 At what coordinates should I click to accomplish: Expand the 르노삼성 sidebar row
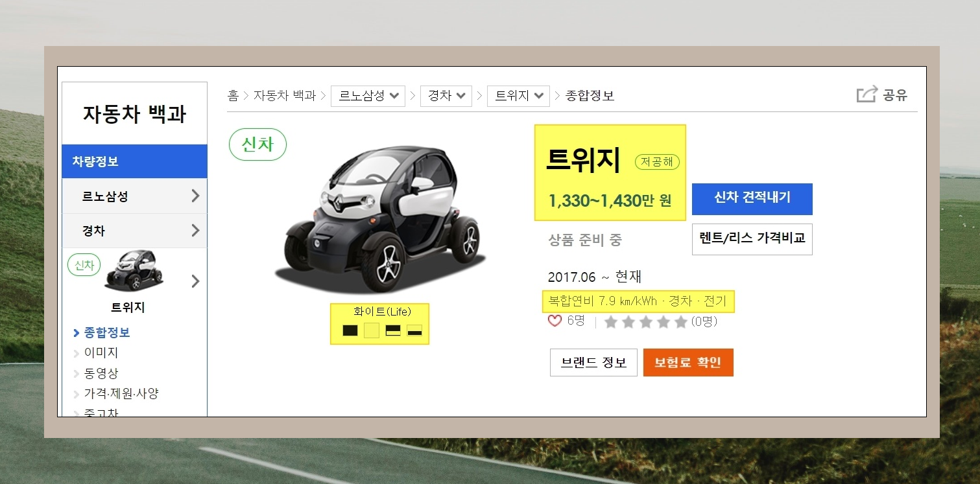[134, 196]
